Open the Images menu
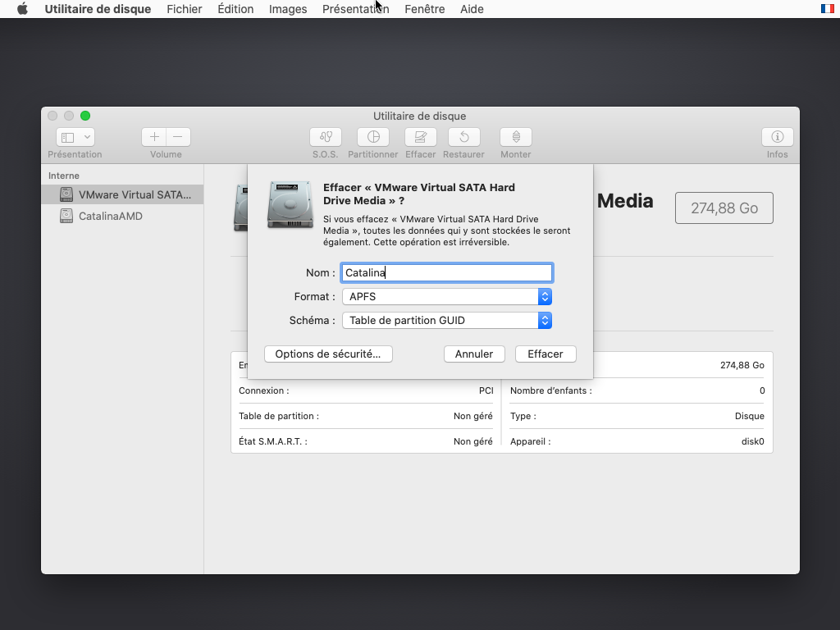Screen dimensions: 840x630 [288, 9]
